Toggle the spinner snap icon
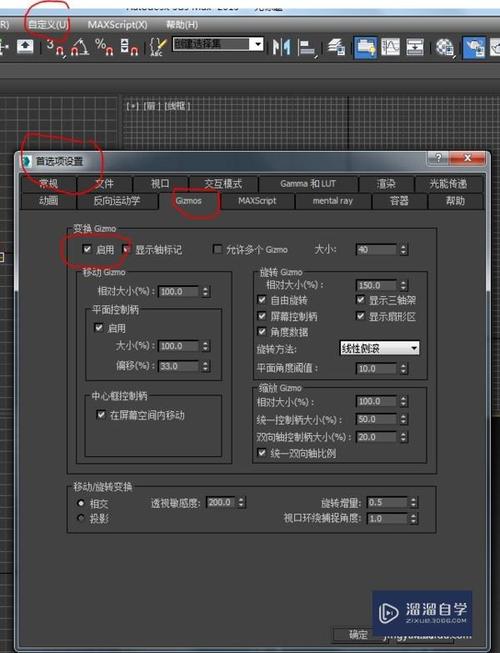This screenshot has height=653, width=500. [129, 47]
